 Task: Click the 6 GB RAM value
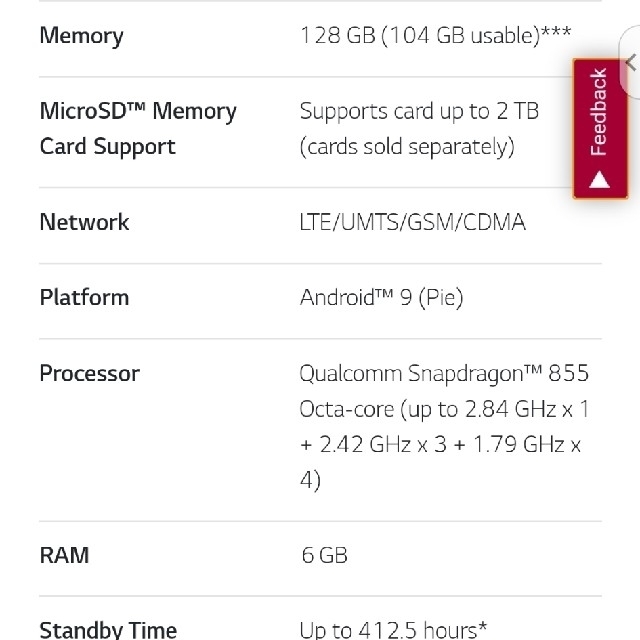tap(324, 556)
